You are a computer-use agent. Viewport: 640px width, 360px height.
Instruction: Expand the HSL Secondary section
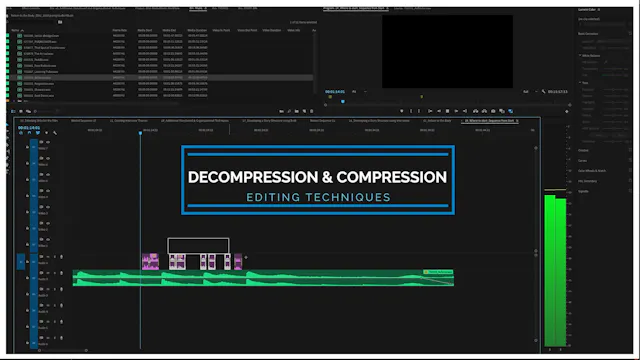[x=588, y=181]
